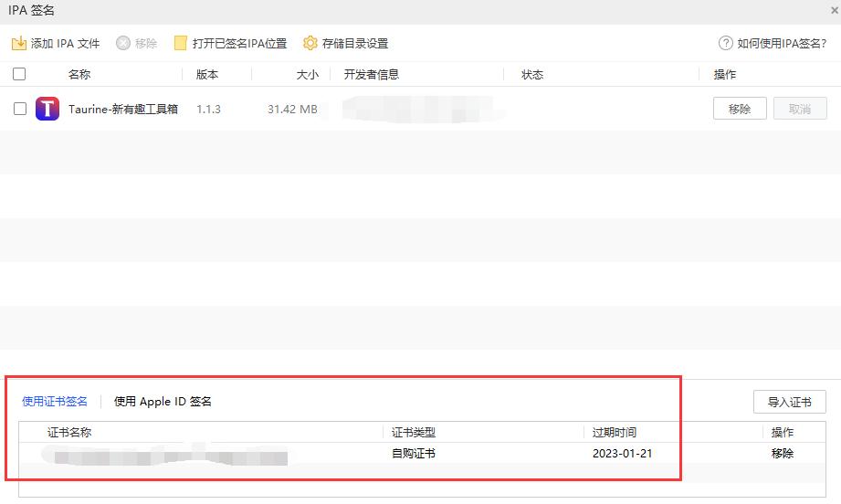Check the Taurine-新有趣工具箱 row checkbox
This screenshot has width=841, height=504.
(x=20, y=109)
